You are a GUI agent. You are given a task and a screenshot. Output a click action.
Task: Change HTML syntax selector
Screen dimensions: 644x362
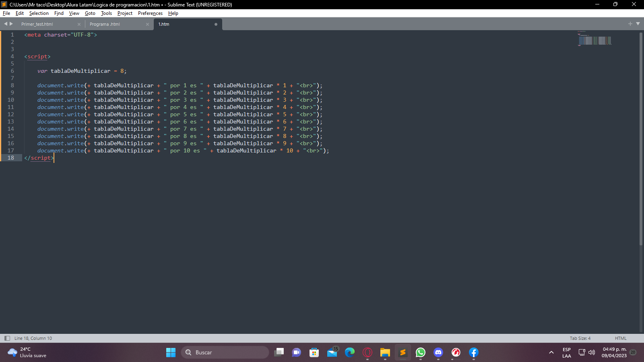[621, 338]
